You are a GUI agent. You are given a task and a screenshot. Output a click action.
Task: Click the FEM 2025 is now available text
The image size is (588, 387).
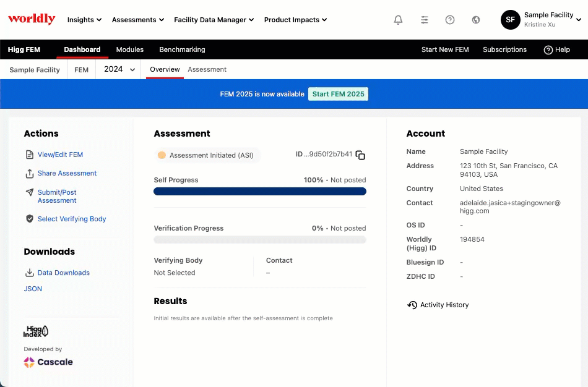tap(262, 94)
